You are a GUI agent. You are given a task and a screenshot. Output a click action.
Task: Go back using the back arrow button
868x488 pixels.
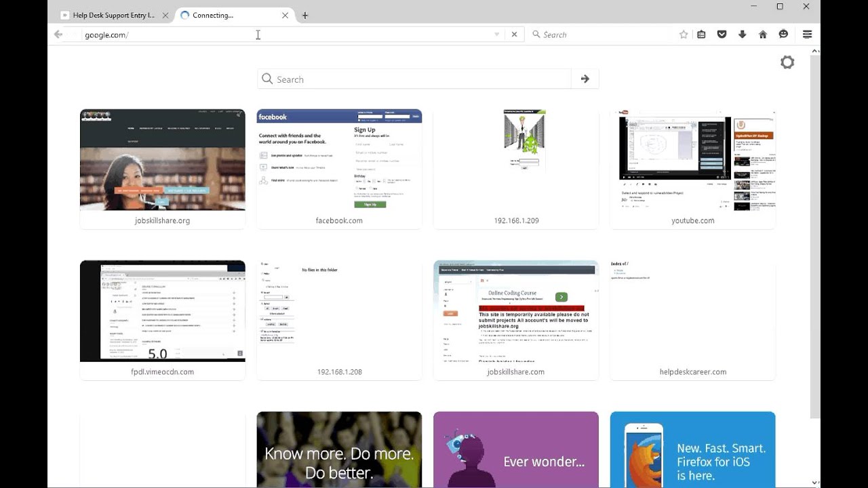coord(58,35)
